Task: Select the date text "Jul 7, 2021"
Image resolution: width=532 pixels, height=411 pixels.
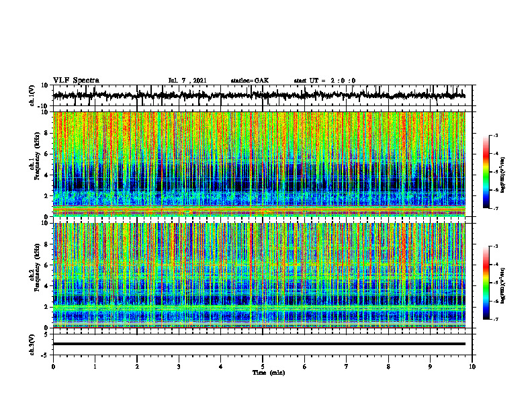Action: point(187,81)
